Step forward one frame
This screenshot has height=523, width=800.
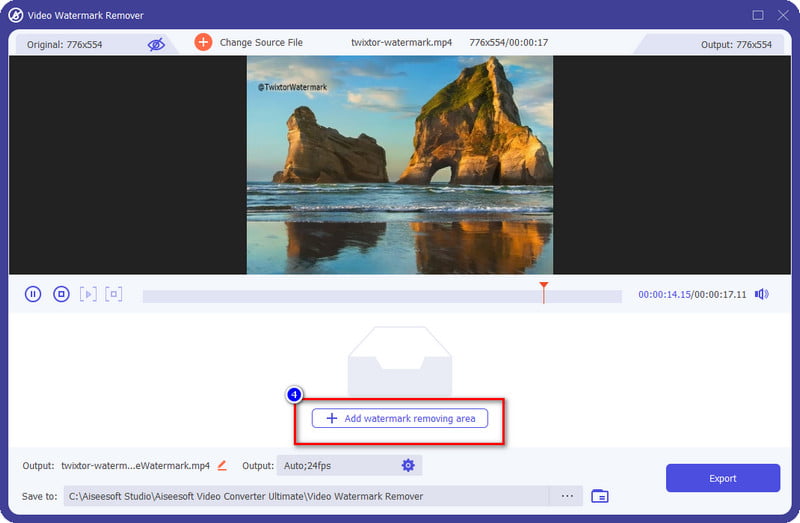(x=88, y=294)
